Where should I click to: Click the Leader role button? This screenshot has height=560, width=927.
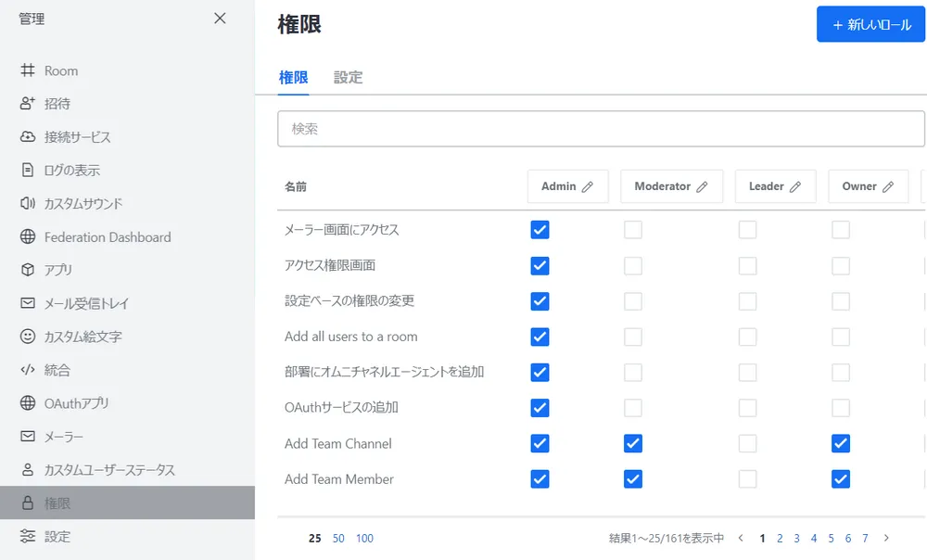776,186
